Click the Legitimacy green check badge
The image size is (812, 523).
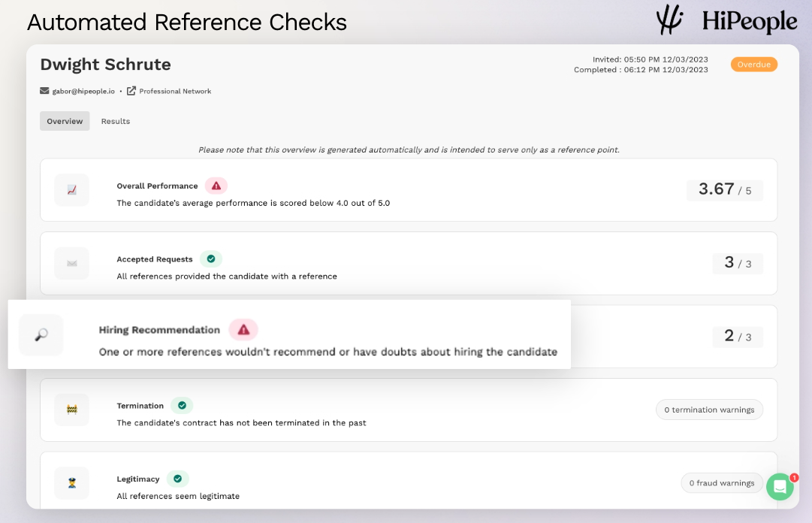click(177, 479)
